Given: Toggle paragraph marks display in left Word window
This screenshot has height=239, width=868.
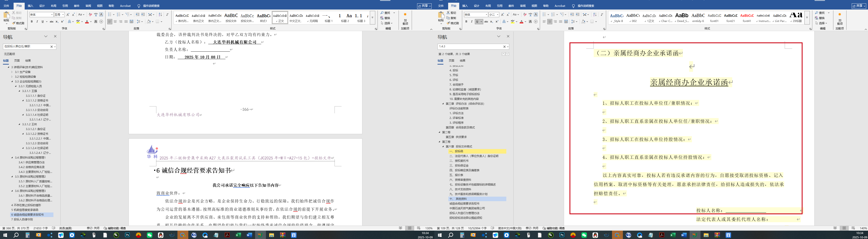Looking at the screenshot, I should coord(167,14).
